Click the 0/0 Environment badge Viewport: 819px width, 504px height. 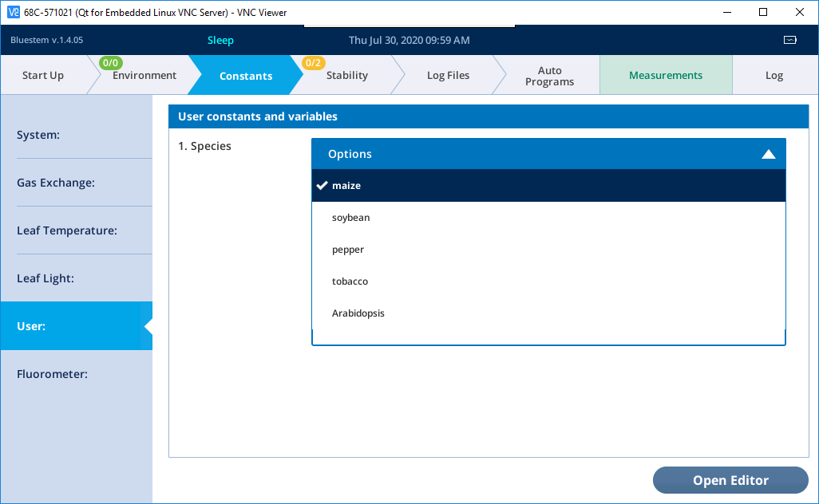point(111,63)
